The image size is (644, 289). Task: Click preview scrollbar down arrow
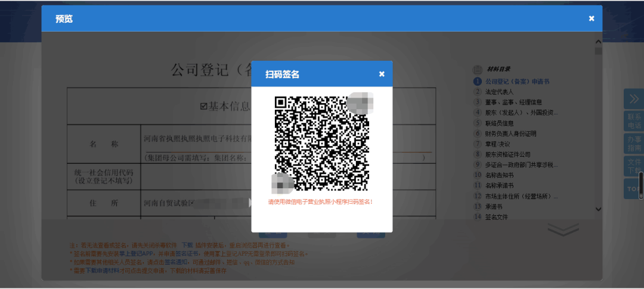599,209
